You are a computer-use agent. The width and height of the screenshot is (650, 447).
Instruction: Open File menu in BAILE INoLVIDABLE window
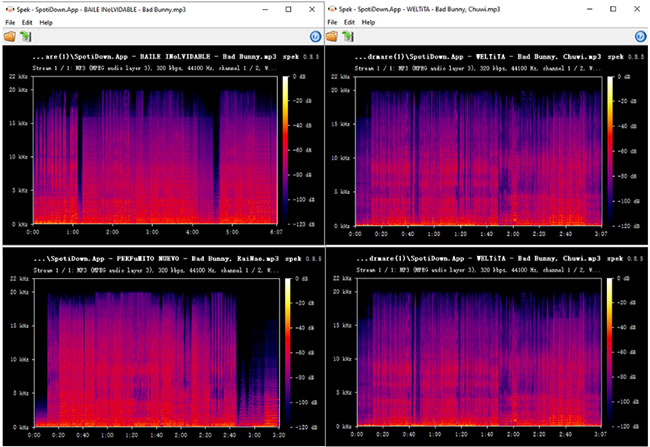[x=10, y=22]
